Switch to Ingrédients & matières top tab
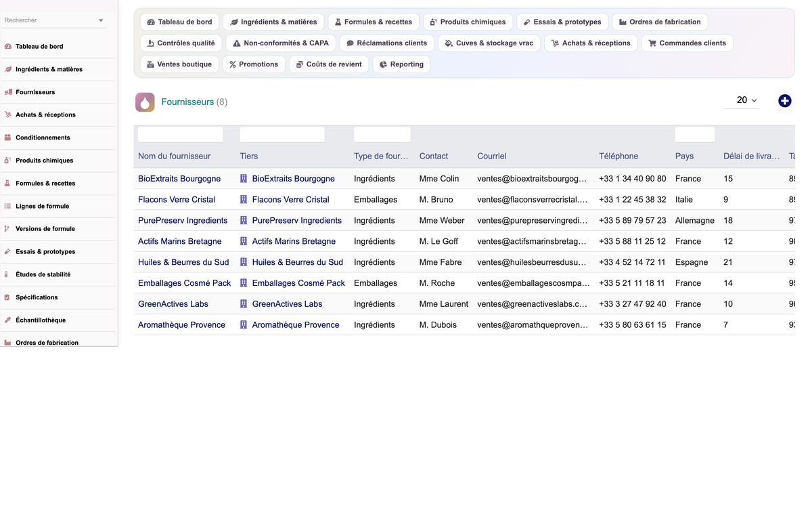This screenshot has width=812, height=508. pyautogui.click(x=273, y=22)
